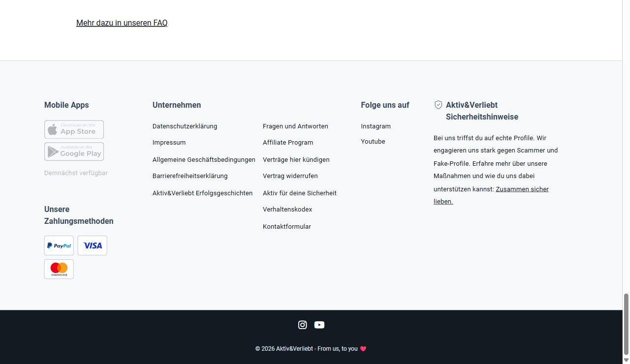Open the Kontaktformular link
This screenshot has height=364, width=630.
(x=287, y=227)
